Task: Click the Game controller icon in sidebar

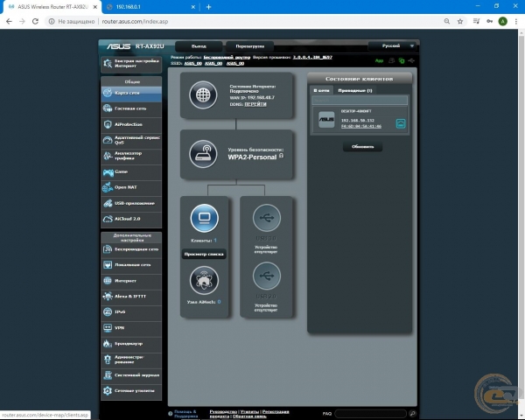Action: point(108,172)
